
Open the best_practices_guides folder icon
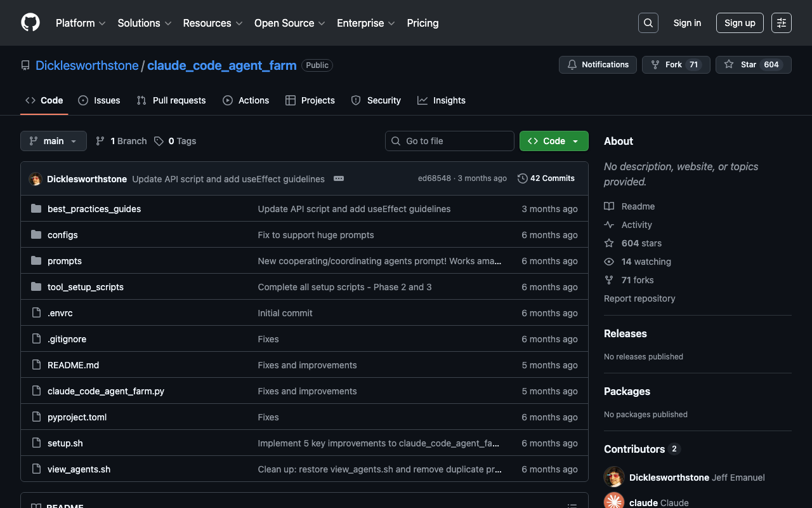click(x=36, y=209)
